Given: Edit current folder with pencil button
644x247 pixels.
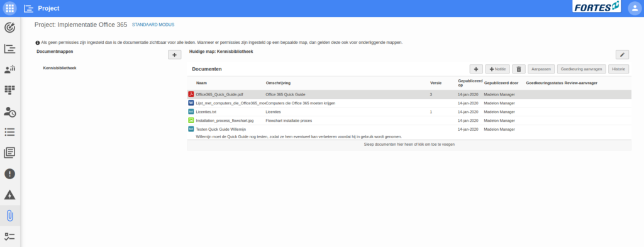Looking at the screenshot, I should 622,55.
